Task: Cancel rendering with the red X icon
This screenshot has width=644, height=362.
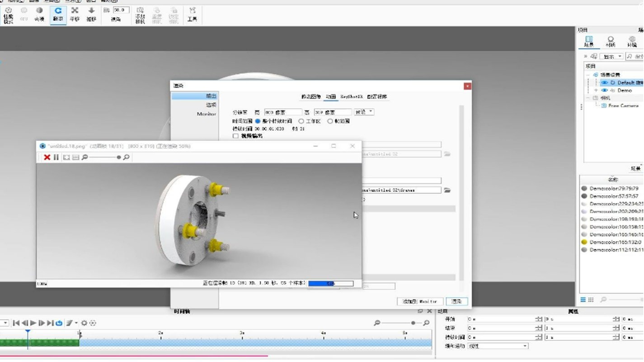Action: 47,157
